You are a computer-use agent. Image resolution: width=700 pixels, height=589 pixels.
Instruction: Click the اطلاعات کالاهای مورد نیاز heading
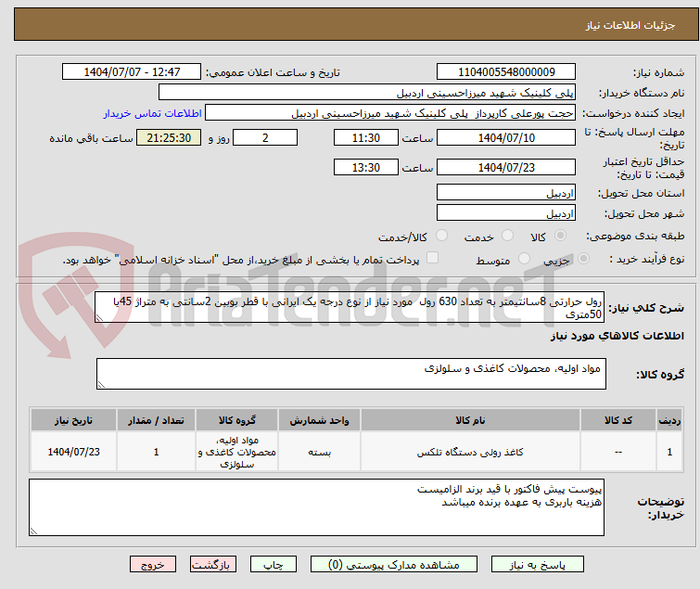[x=617, y=336]
